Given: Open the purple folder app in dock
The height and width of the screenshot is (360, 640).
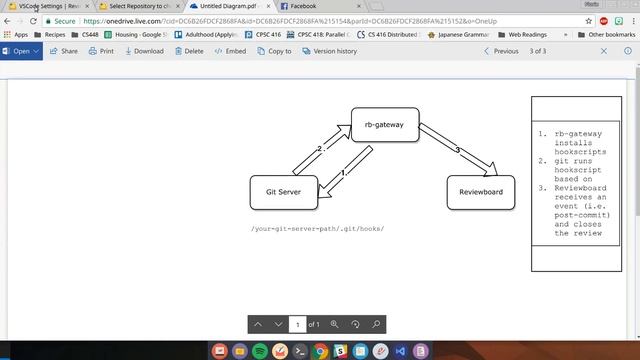Looking at the screenshot, I should pos(240,351).
